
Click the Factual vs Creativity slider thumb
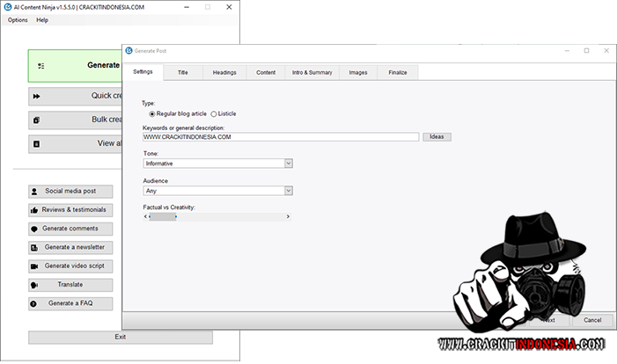point(163,216)
